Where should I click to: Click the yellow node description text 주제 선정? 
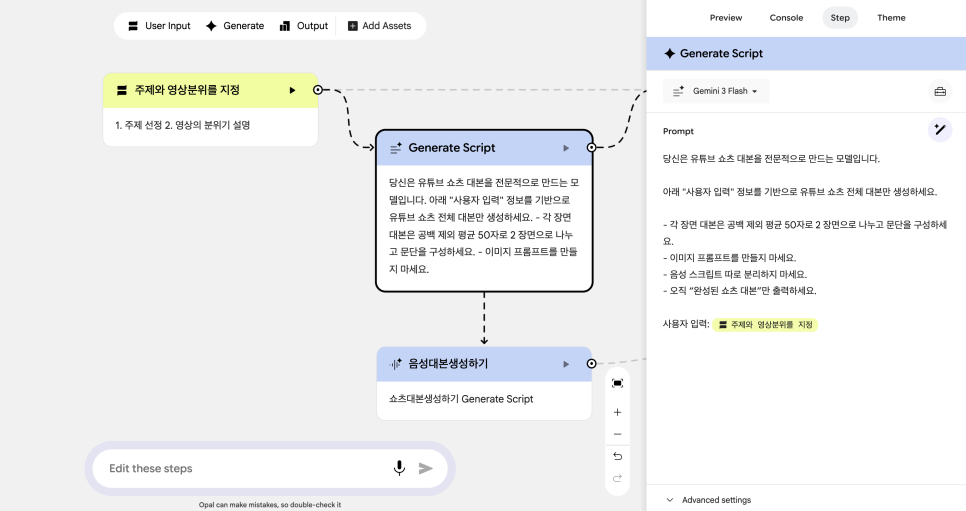[x=182, y=125]
